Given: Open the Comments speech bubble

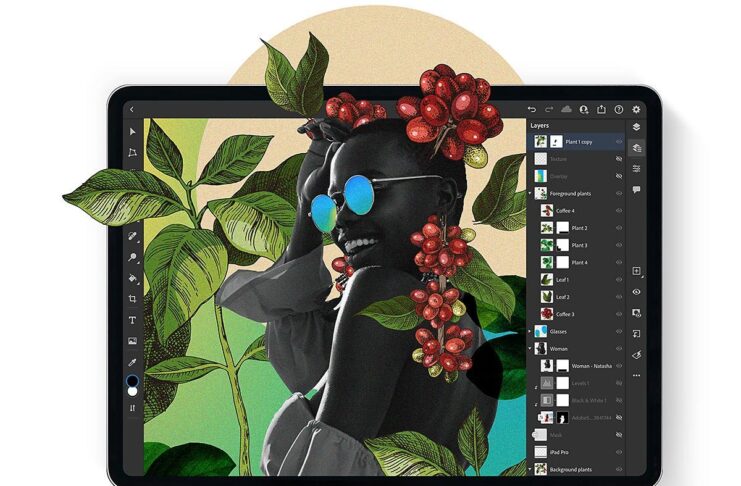Looking at the screenshot, I should pos(637,190).
